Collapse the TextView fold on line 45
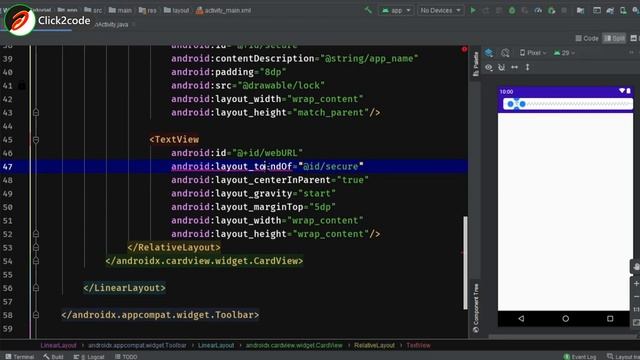This screenshot has width=640, height=360. [36, 140]
